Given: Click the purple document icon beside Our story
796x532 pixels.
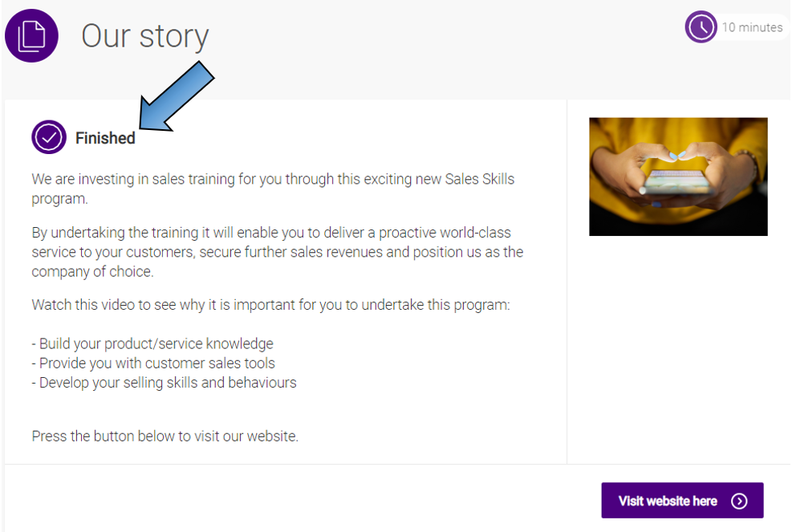Looking at the screenshot, I should click(x=32, y=36).
